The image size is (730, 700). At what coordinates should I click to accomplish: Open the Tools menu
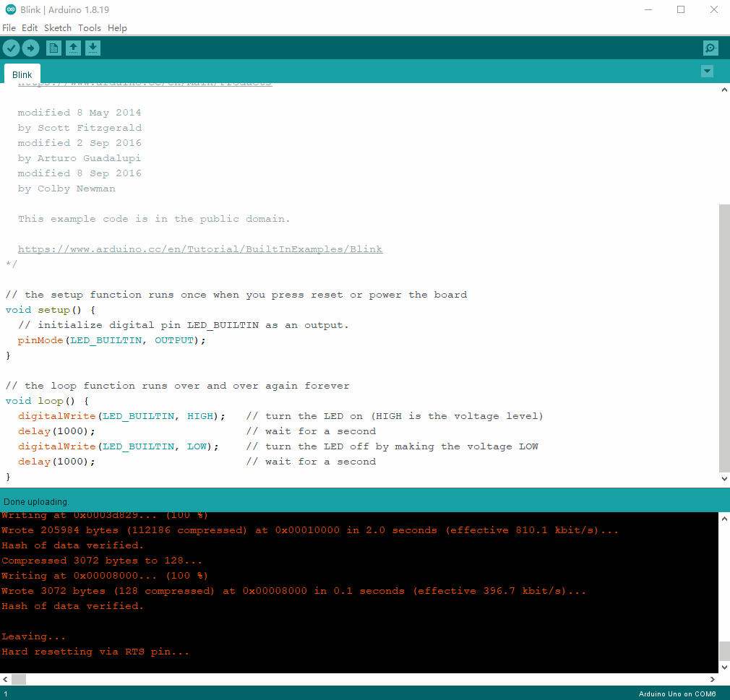pyautogui.click(x=90, y=28)
